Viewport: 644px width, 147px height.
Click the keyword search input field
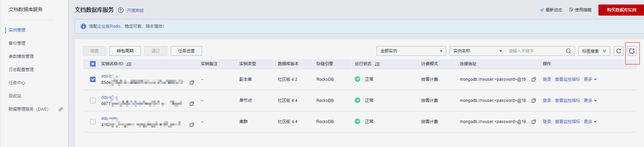click(x=535, y=51)
